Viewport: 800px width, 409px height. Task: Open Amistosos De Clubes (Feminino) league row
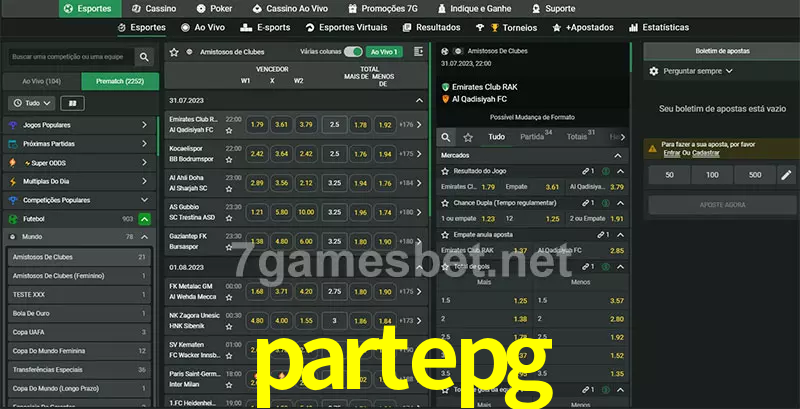point(79,276)
